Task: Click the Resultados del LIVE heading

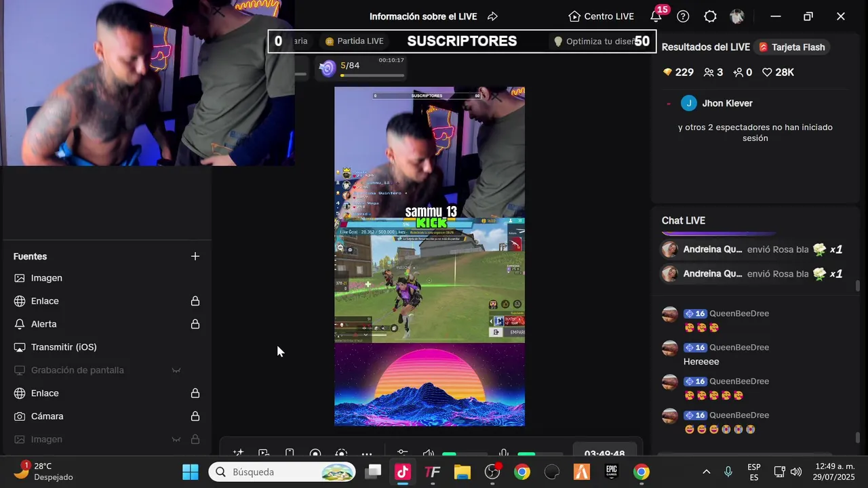Action: (706, 47)
